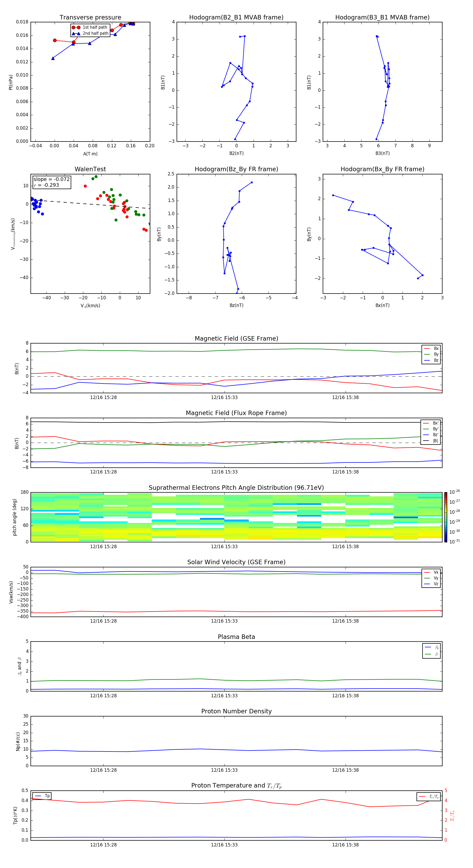
Task: Click the 'B2(nT)' x-axis label
Action: 236,153
